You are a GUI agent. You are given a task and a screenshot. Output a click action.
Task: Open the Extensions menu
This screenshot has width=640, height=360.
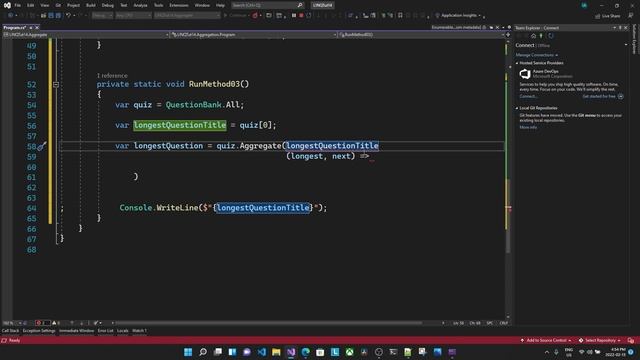tap(179, 5)
